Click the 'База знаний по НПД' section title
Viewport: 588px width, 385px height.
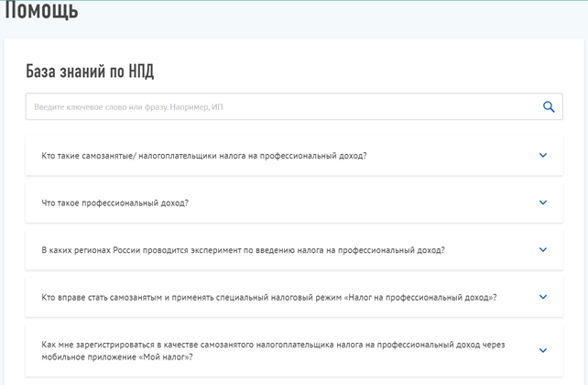coord(95,71)
